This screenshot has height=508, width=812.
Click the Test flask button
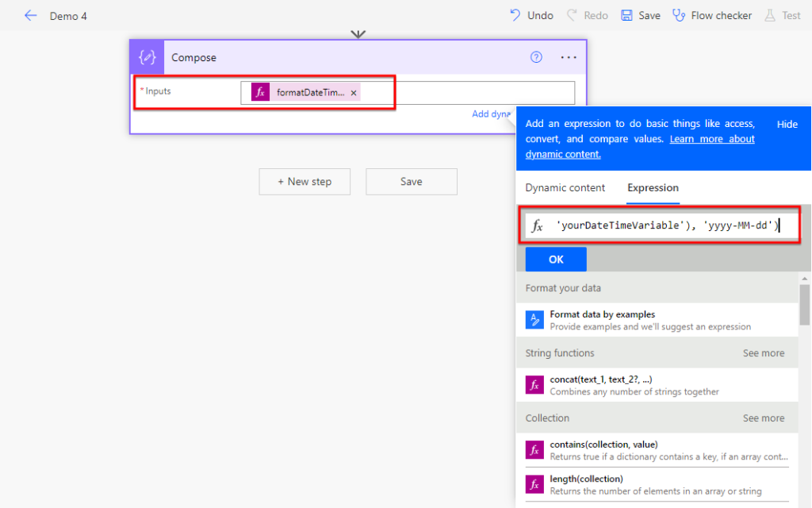coord(783,16)
